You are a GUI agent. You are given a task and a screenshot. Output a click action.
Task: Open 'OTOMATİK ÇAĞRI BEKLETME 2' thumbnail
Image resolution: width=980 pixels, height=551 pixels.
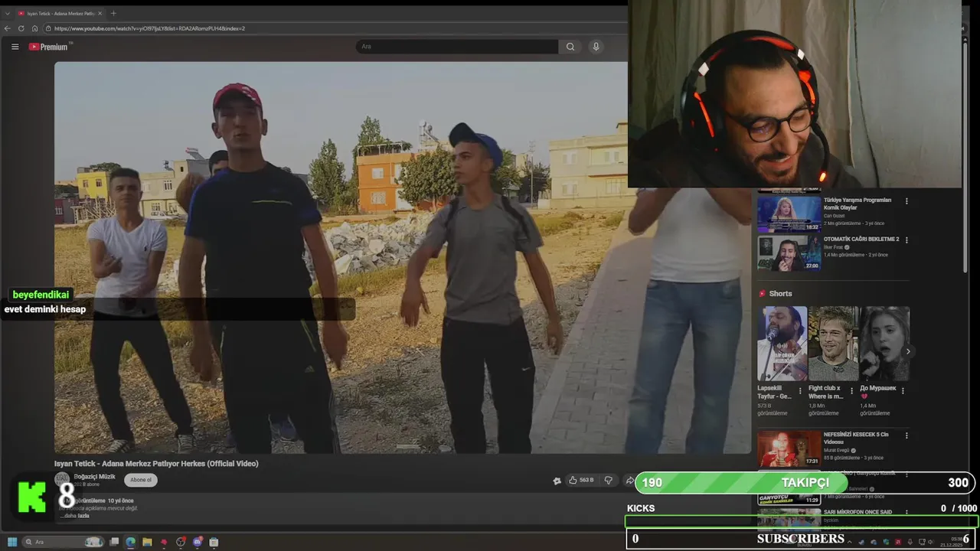tap(789, 253)
